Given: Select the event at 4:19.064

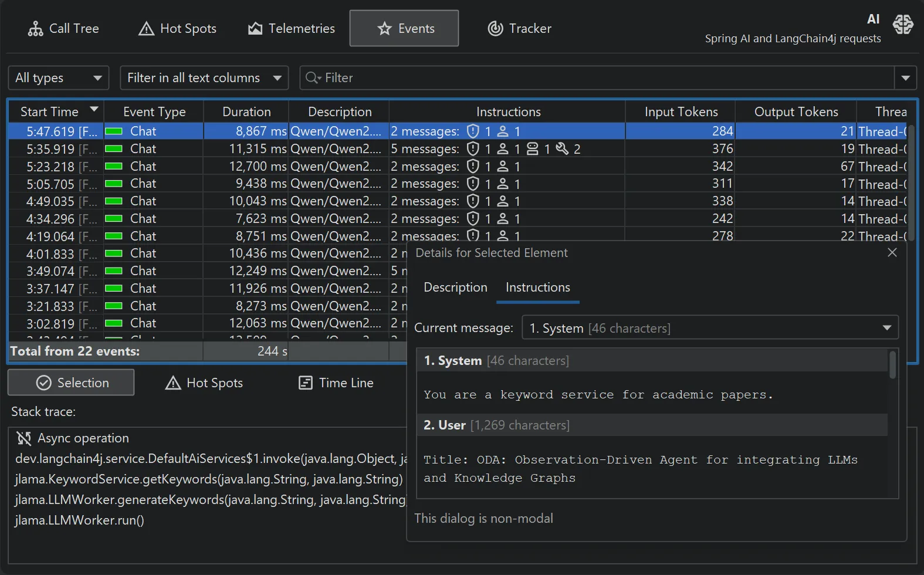Looking at the screenshot, I should click(x=458, y=236).
